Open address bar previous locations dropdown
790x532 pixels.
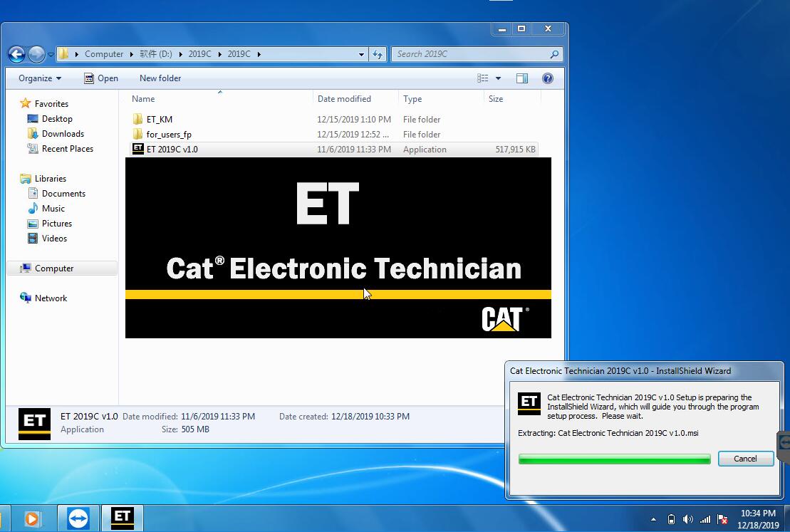pos(361,54)
